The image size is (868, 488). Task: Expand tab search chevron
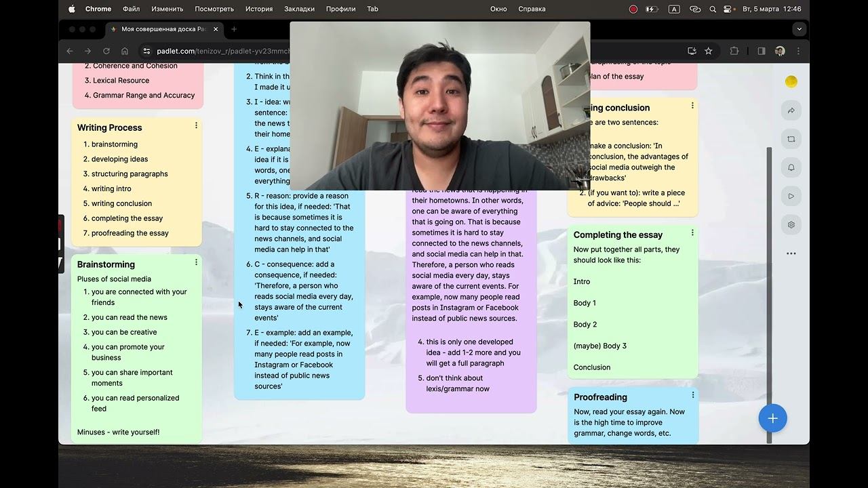pos(799,29)
